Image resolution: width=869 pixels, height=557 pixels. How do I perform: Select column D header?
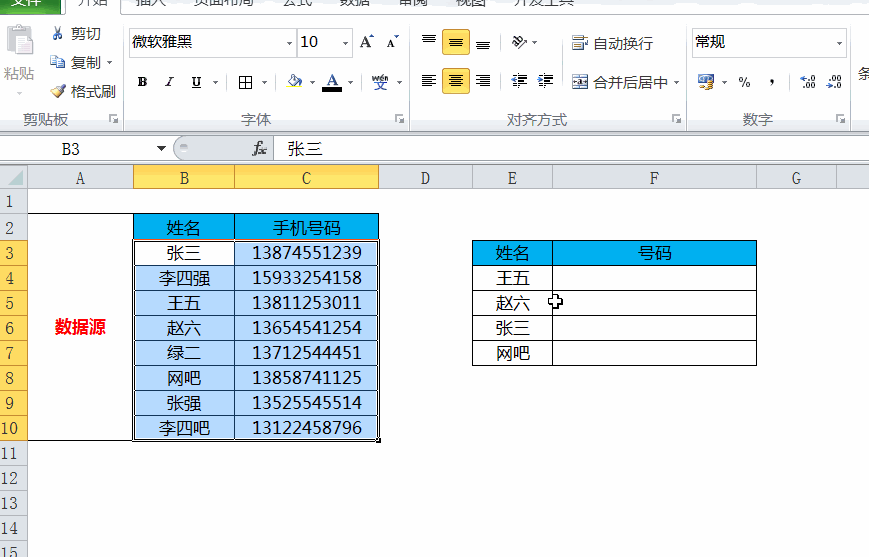pos(425,178)
